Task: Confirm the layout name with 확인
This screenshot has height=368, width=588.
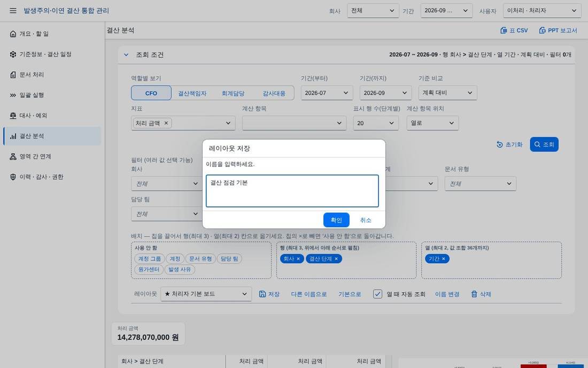Action: (x=336, y=220)
